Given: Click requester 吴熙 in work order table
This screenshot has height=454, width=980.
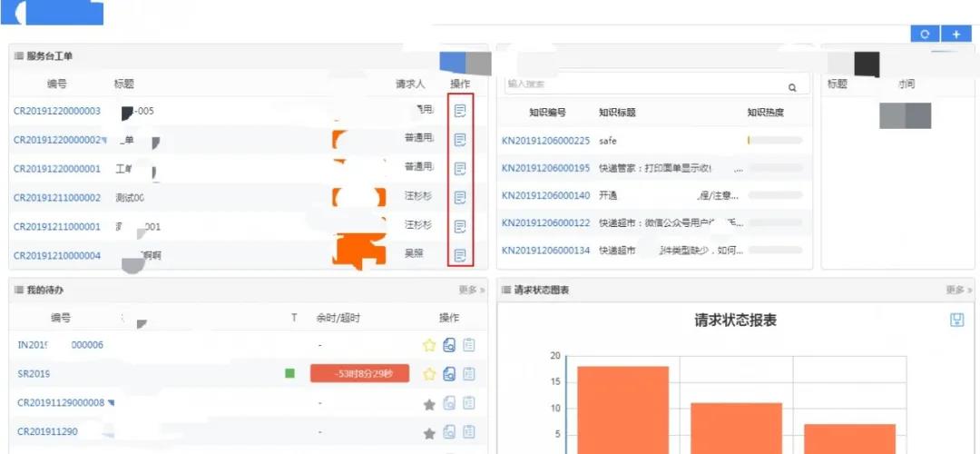Looking at the screenshot, I should (x=415, y=254).
